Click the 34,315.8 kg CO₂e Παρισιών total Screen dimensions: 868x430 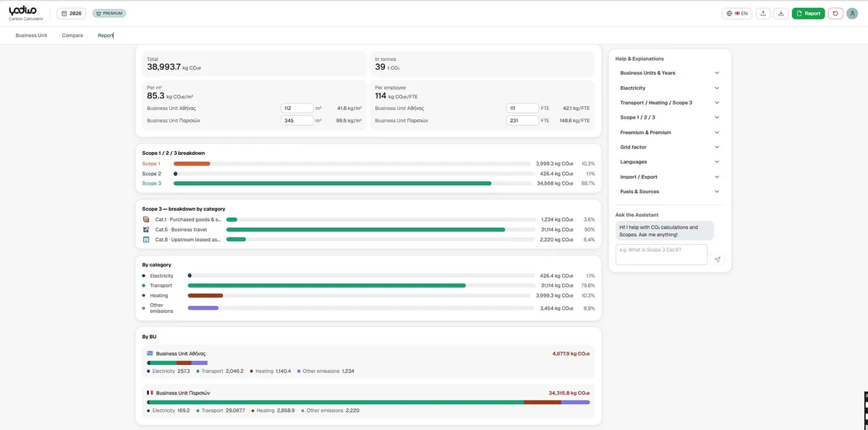(569, 393)
